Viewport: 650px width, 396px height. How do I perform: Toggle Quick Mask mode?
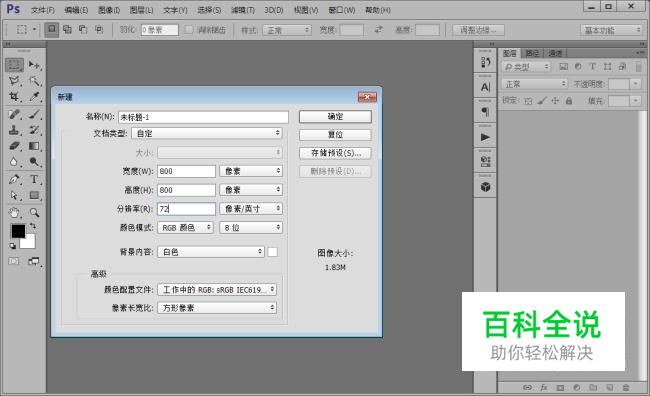14,261
